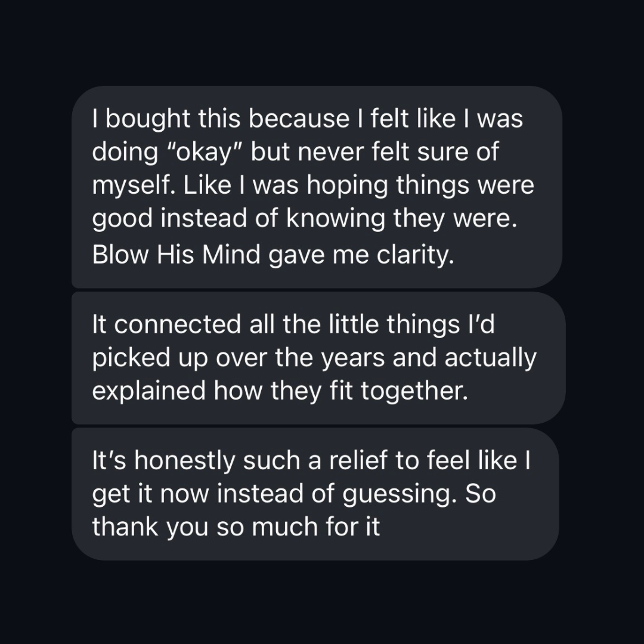Click the line "explained how they fit together."

tap(277, 391)
